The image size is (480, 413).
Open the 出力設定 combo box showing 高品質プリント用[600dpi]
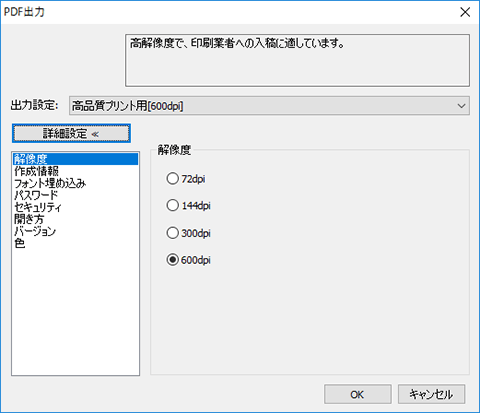click(x=269, y=106)
